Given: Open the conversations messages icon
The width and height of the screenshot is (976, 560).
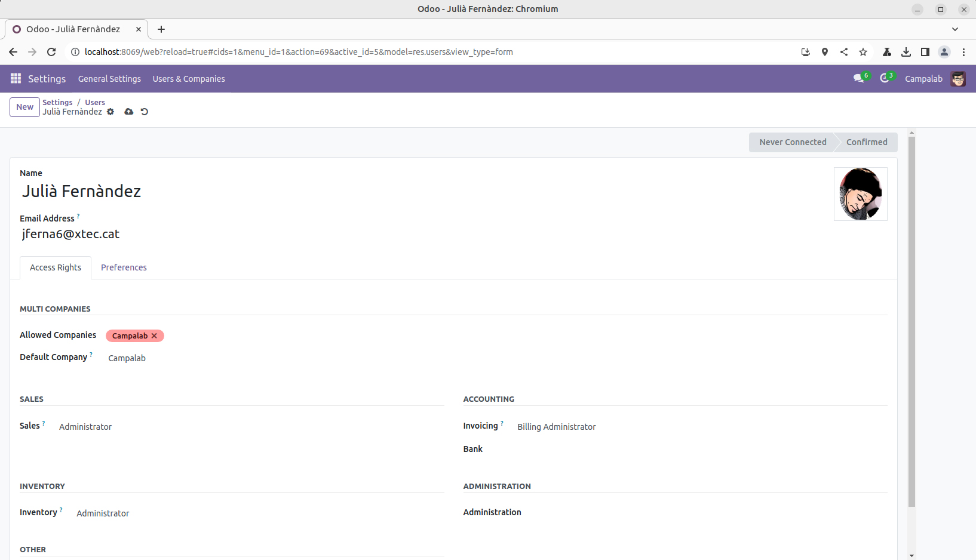Looking at the screenshot, I should [x=858, y=79].
